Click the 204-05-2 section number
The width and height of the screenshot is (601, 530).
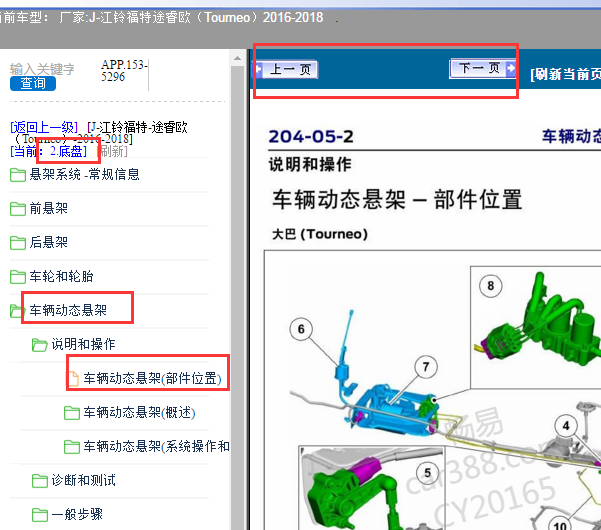311,136
